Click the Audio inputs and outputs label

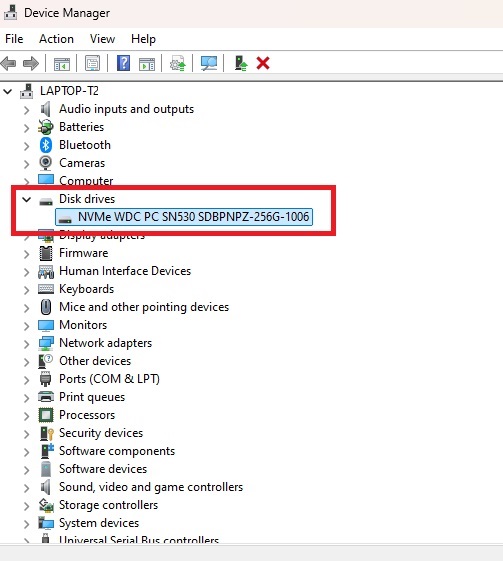pyautogui.click(x=126, y=109)
